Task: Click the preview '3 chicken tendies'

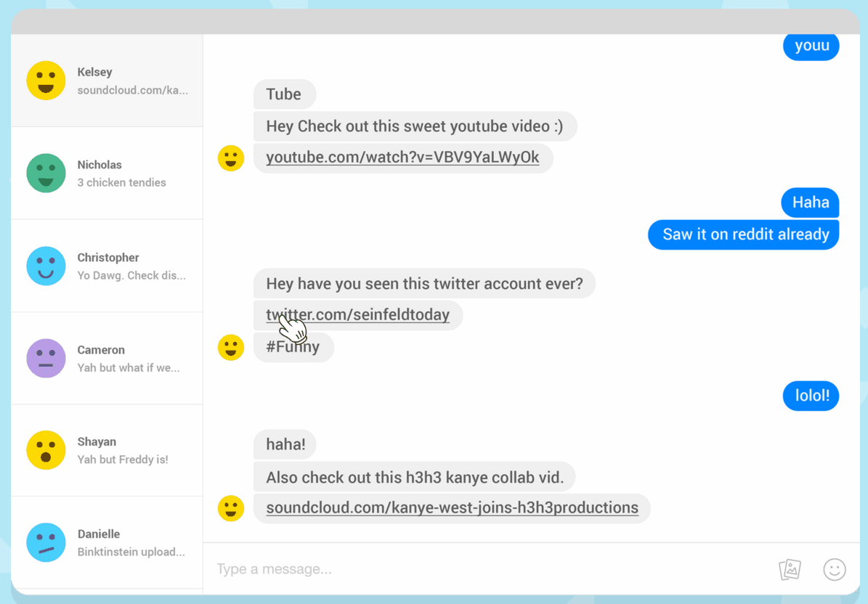Action: click(122, 182)
